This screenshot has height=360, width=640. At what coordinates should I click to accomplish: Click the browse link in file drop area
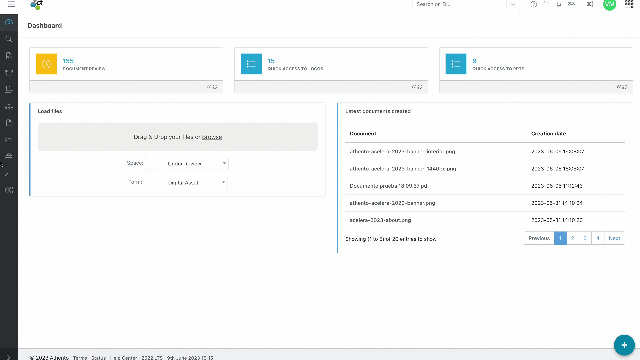click(x=212, y=137)
